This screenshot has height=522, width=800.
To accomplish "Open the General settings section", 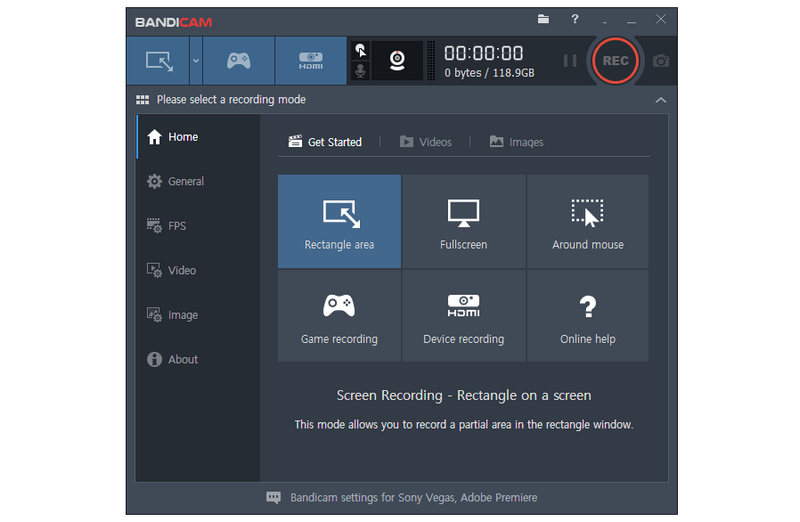I will (198, 181).
